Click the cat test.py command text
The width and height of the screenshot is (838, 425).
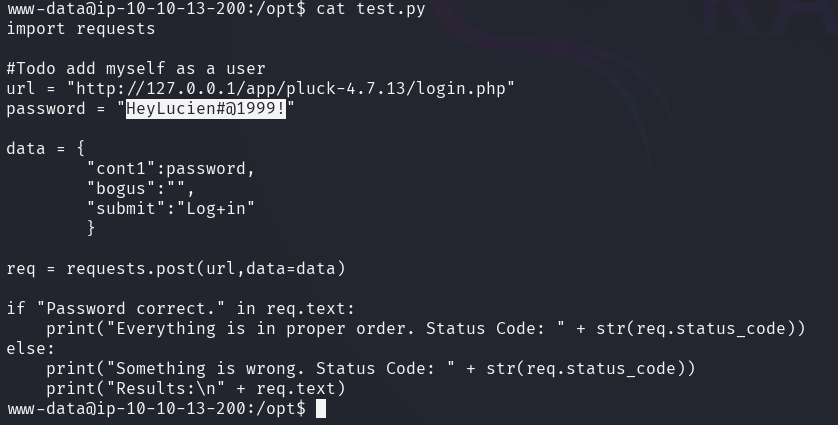[371, 9]
